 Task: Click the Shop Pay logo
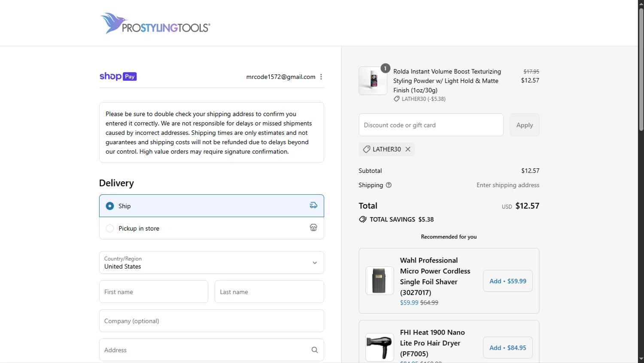pos(118,76)
